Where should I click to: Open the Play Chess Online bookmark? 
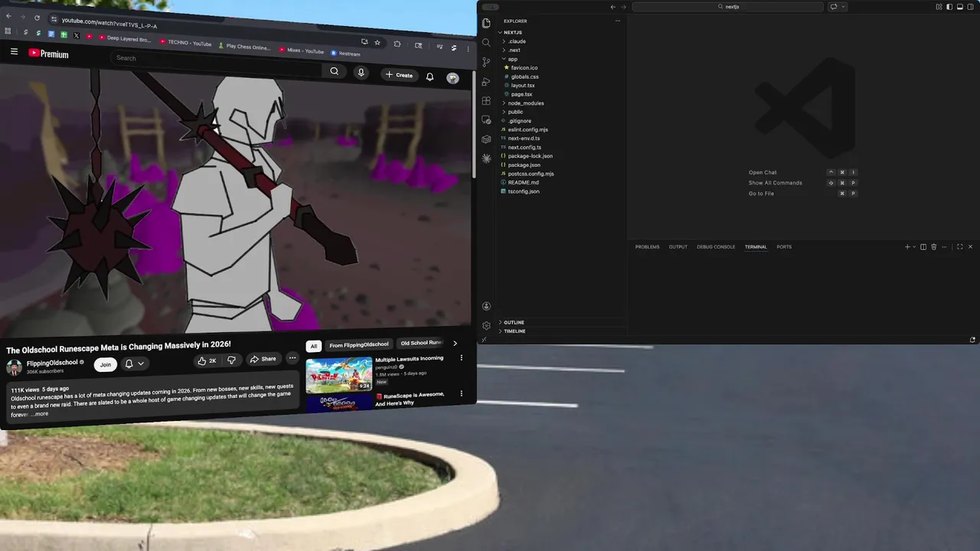click(244, 47)
